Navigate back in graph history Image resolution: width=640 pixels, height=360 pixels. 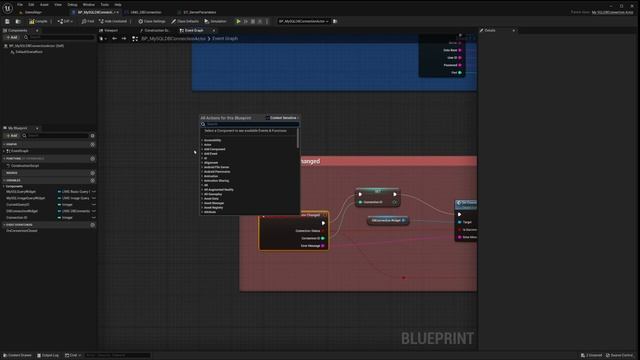point(114,38)
